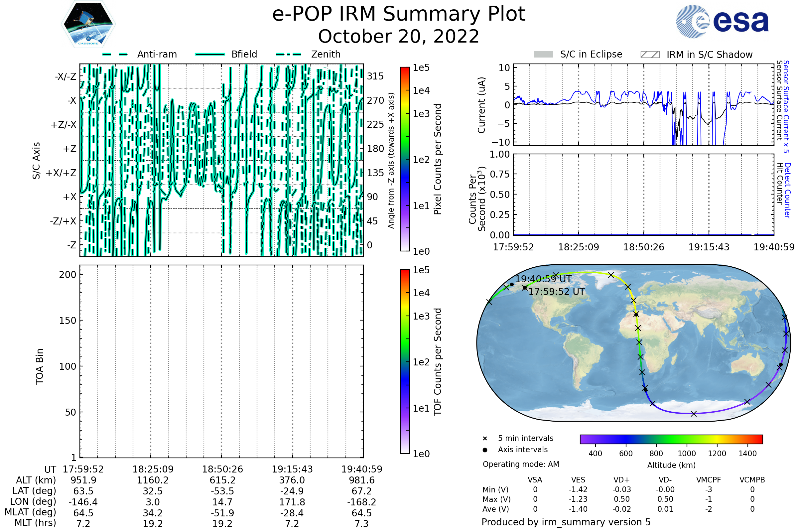
Task: Click the Altitude (km) rainbow colorbar
Action: click(671, 439)
